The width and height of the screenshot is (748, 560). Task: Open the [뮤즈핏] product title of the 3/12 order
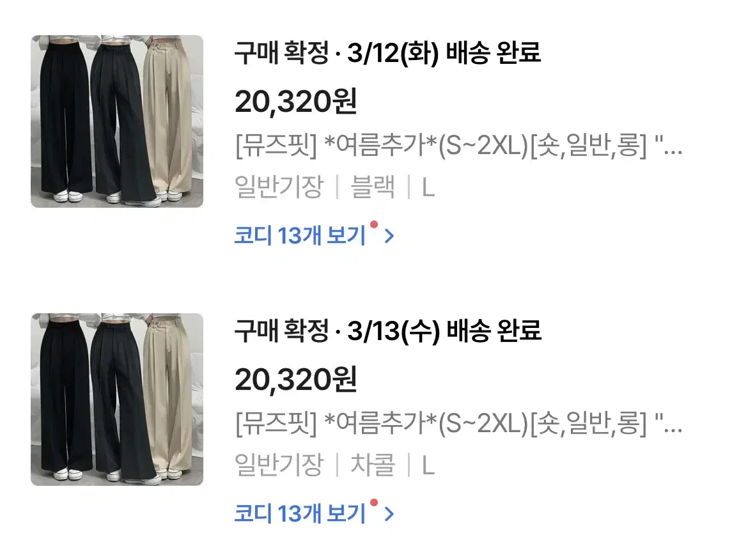click(x=458, y=145)
